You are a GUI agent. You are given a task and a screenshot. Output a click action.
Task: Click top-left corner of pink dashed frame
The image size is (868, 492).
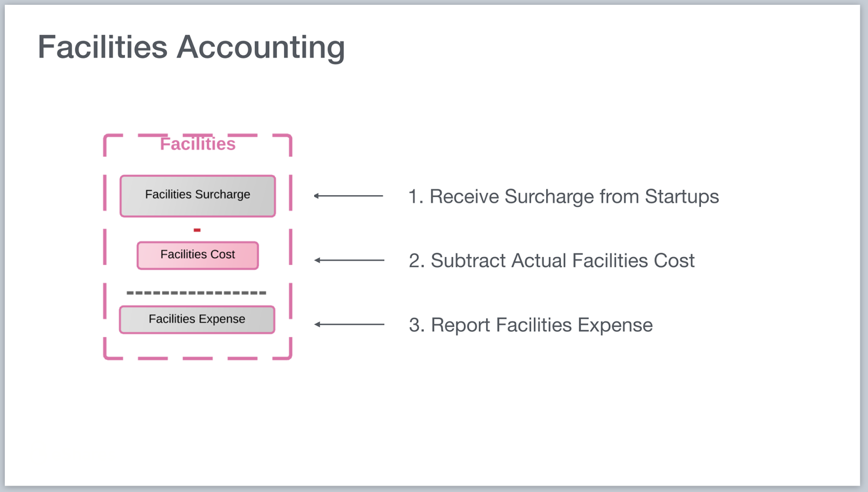(106, 137)
